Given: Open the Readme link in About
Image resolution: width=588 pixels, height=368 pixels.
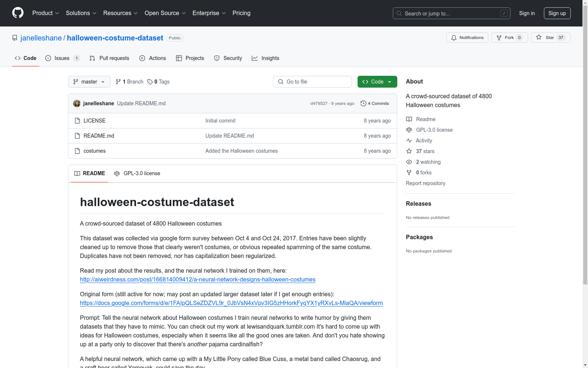Looking at the screenshot, I should coord(421,119).
